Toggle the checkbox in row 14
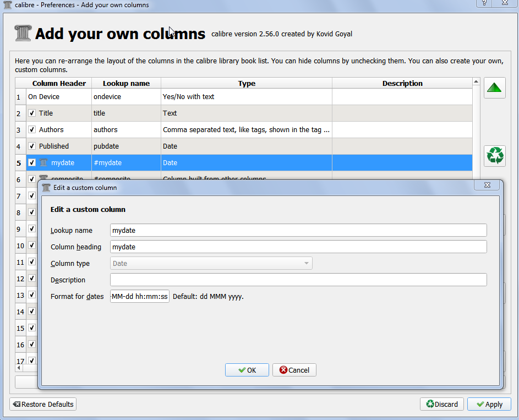 [32, 311]
